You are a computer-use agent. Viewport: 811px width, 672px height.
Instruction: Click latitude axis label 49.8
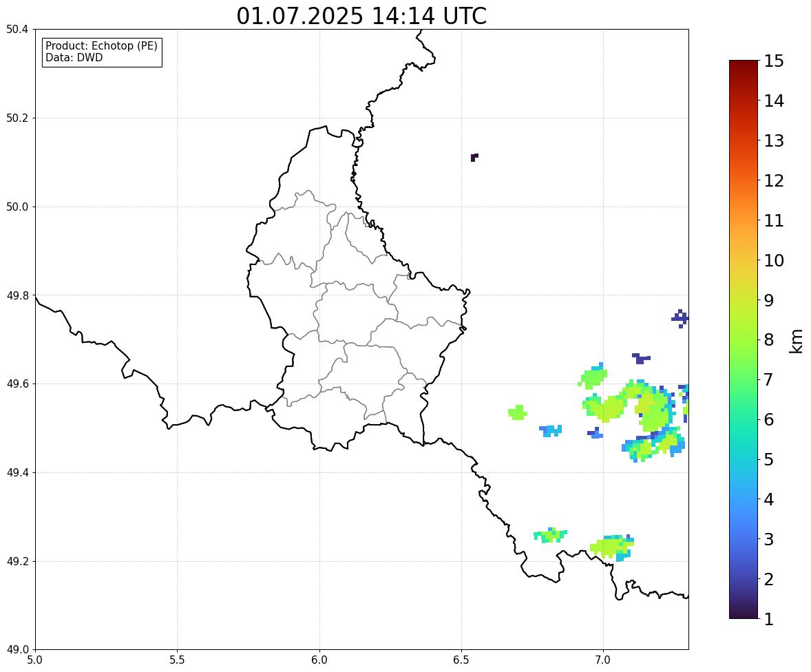[x=17, y=295]
